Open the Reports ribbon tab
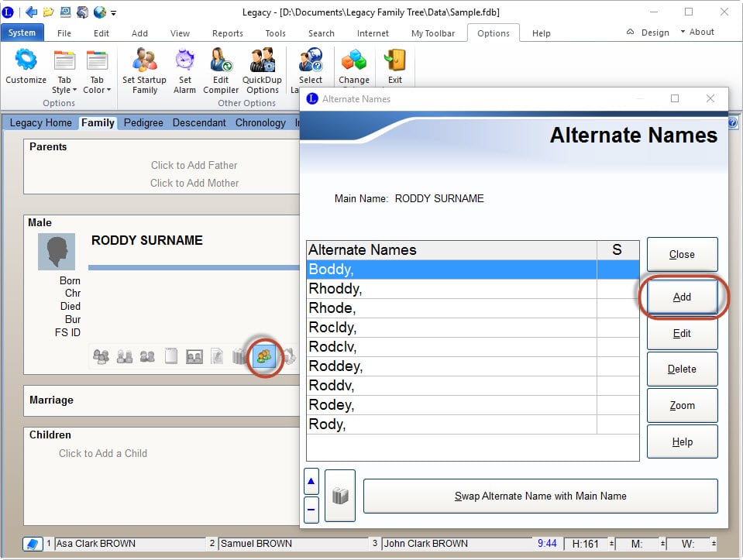The width and height of the screenshot is (743, 560). point(227,33)
